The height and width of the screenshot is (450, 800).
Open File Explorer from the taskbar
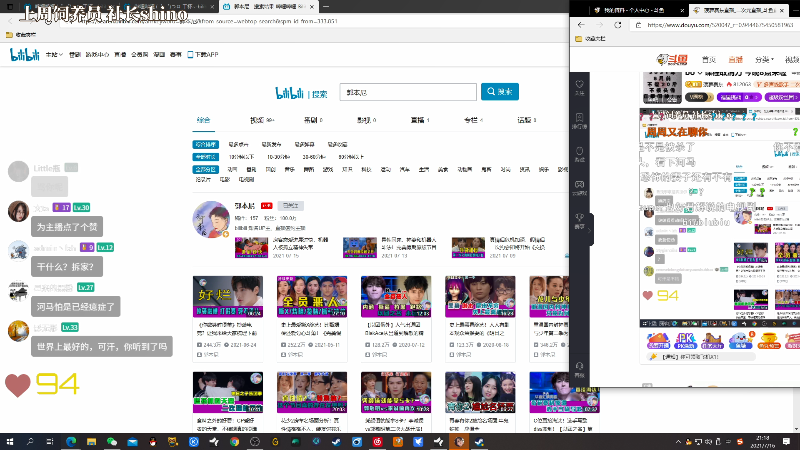(91, 442)
